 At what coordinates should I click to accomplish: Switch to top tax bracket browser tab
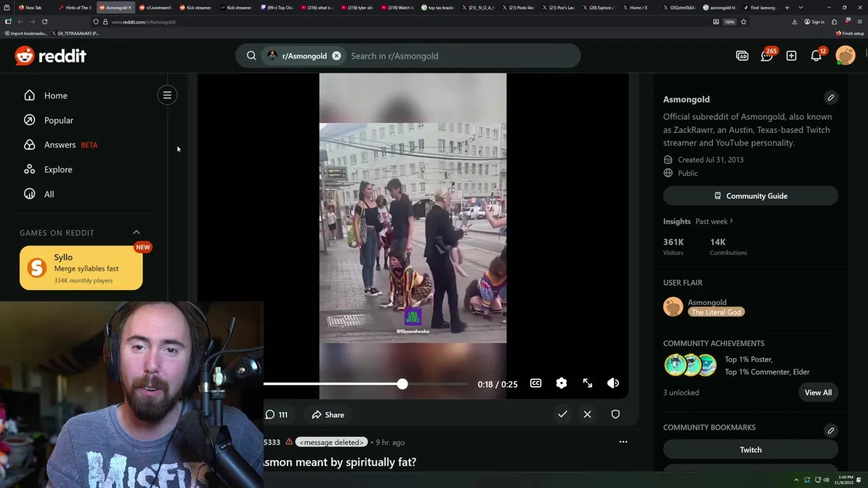[x=437, y=7]
